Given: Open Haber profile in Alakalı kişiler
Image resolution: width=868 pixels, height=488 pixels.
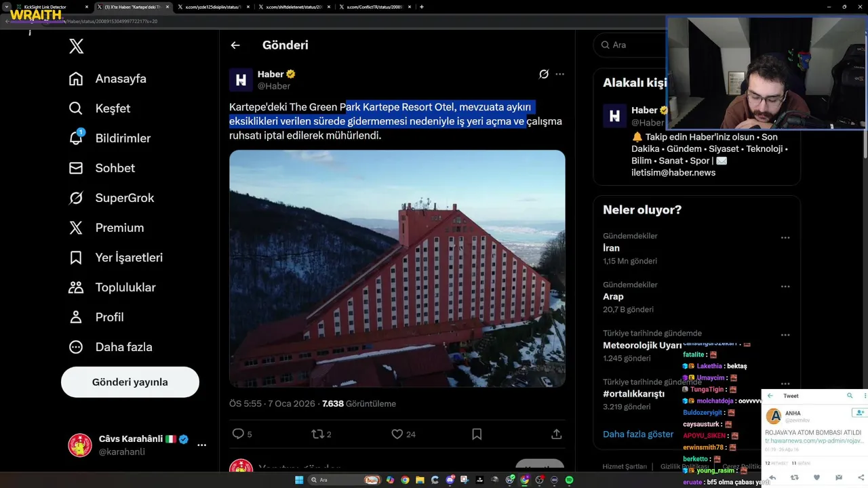Looking at the screenshot, I should click(x=644, y=110).
